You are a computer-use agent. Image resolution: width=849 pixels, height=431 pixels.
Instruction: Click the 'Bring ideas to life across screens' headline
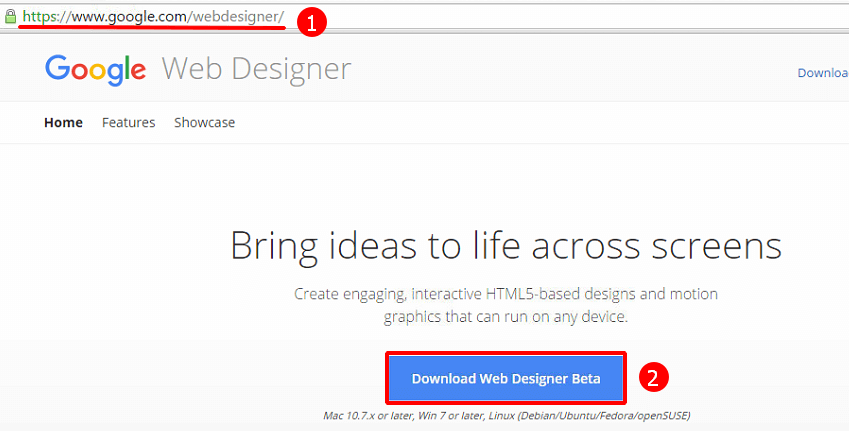[505, 245]
